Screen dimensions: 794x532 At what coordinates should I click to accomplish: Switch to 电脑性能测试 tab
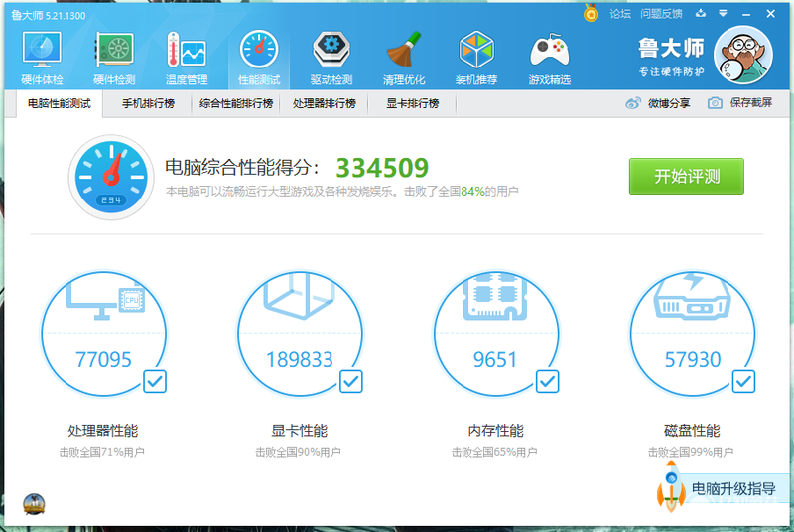point(60,104)
